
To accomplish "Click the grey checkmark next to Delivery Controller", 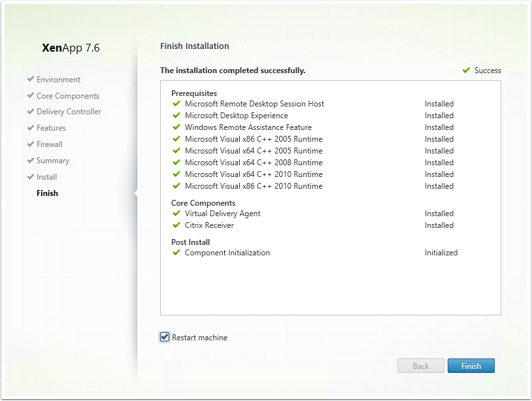I will (x=31, y=111).
